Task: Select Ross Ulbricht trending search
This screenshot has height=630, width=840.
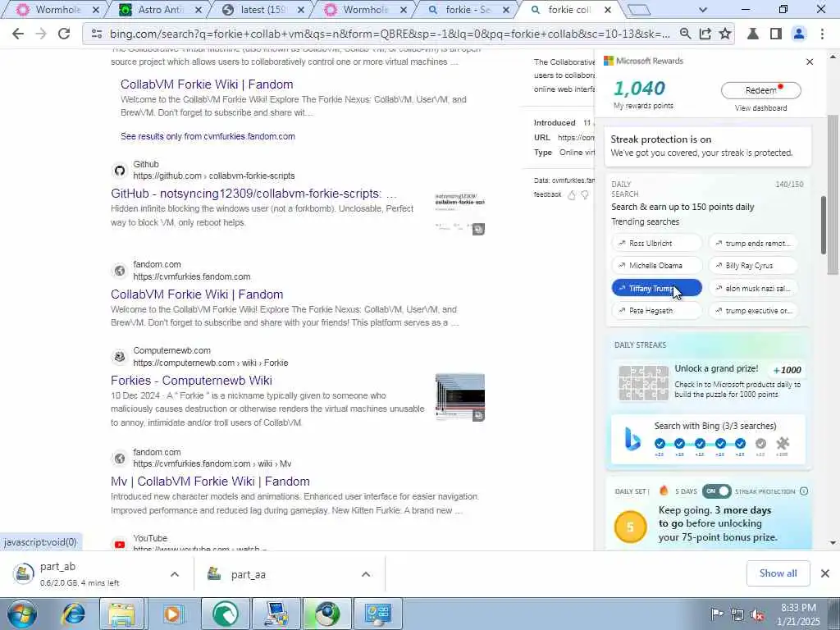Action: coord(657,243)
